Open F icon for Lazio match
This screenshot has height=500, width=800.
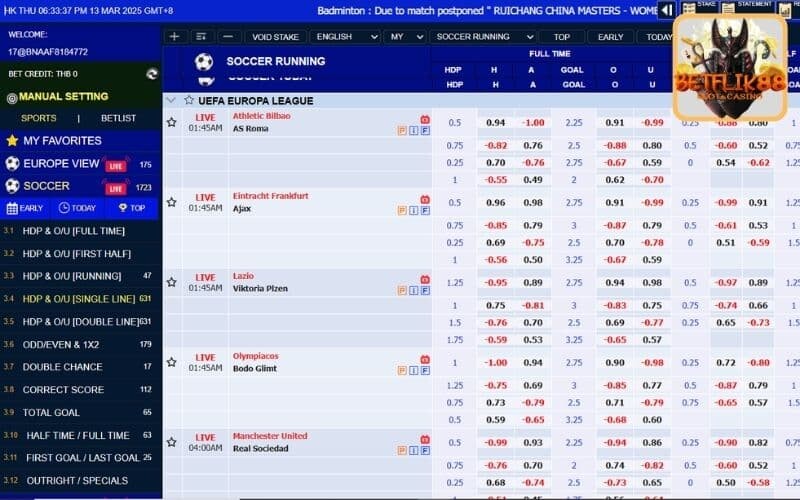point(425,291)
